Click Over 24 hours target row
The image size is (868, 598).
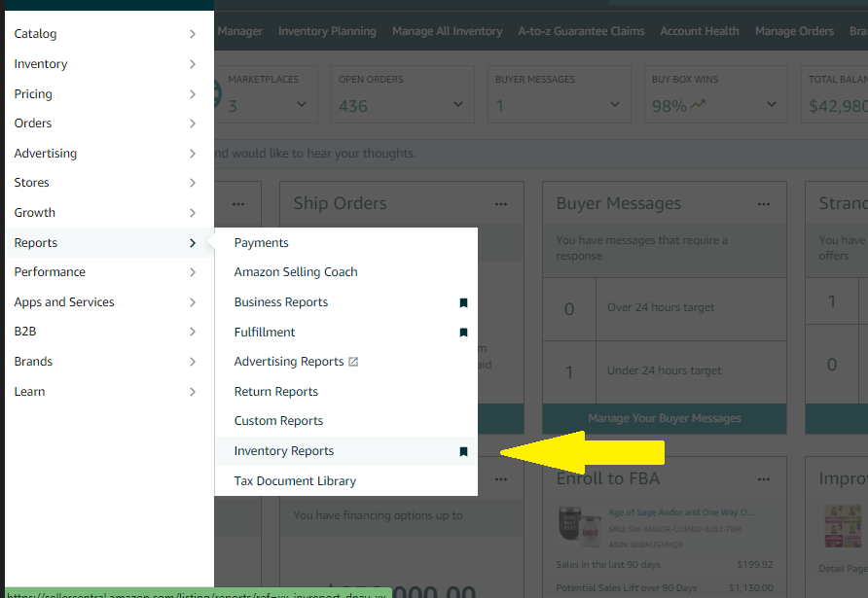pos(665,309)
